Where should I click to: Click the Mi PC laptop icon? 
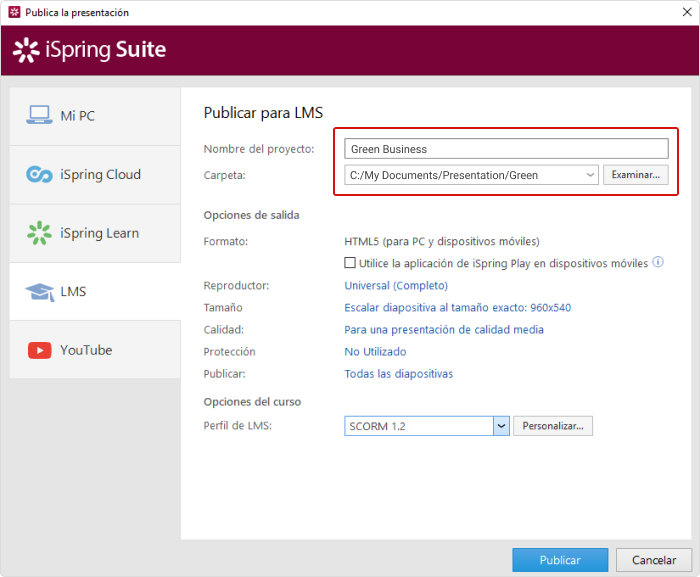point(39,115)
